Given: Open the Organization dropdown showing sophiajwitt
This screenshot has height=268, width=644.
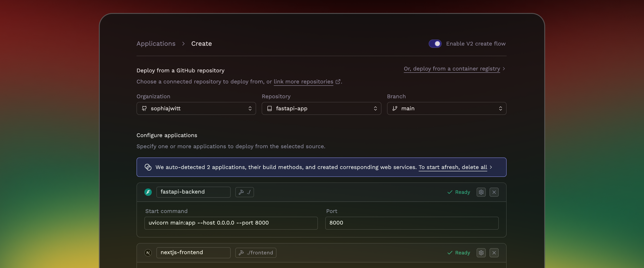Looking at the screenshot, I should tap(196, 108).
